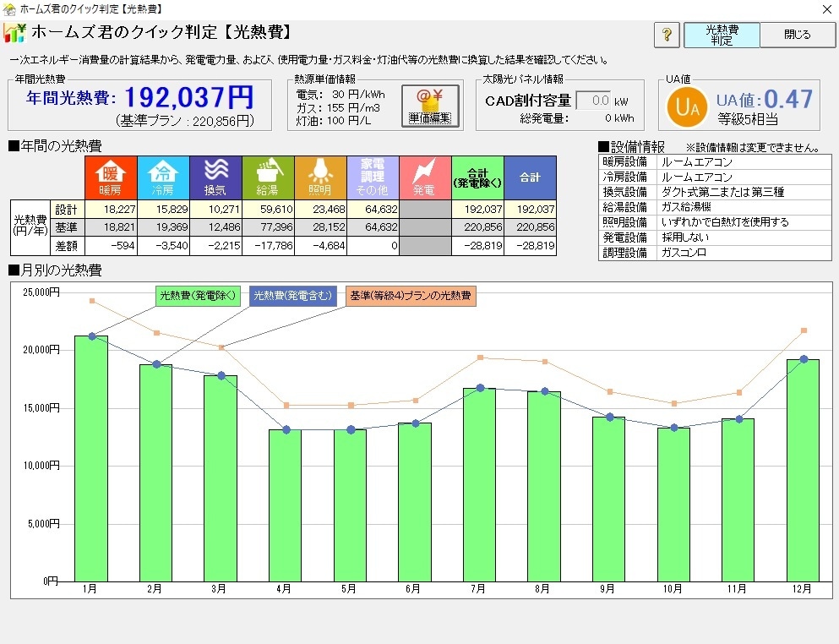Click the 発電設備 採用しない row
Image resolution: width=839 pixels, height=644 pixels.
point(715,237)
